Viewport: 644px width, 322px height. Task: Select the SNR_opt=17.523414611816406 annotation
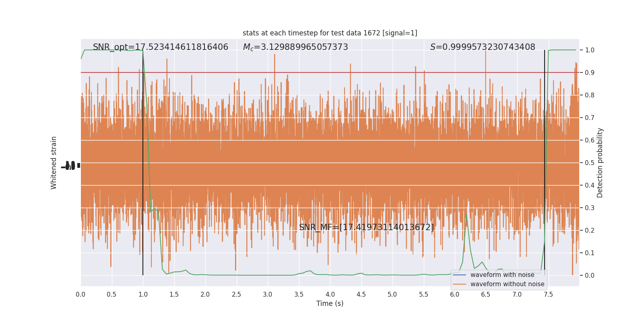(x=161, y=47)
